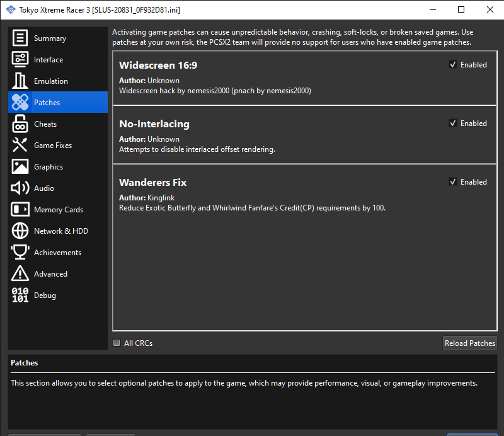Open the Audio settings page

(58, 188)
